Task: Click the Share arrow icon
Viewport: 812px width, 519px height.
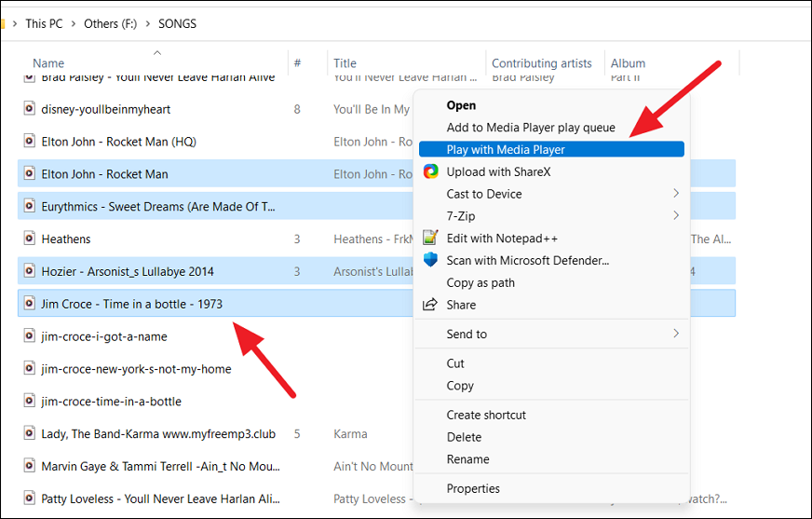Action: pyautogui.click(x=430, y=305)
